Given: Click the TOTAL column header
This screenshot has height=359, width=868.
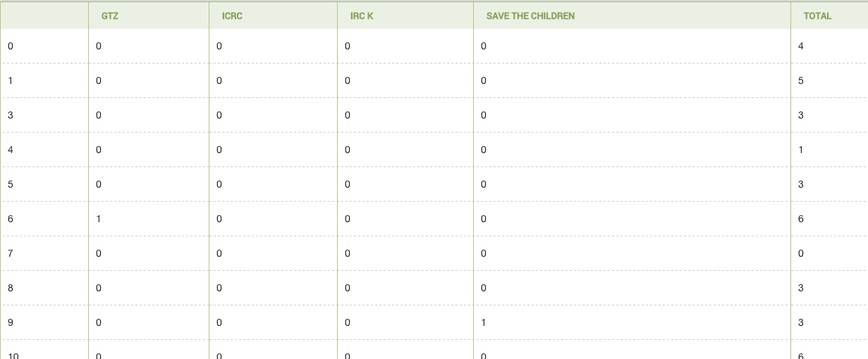Looking at the screenshot, I should pyautogui.click(x=817, y=16).
